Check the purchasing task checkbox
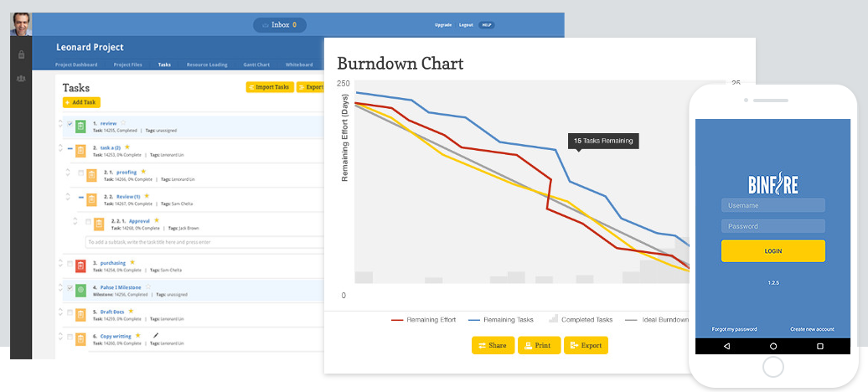Viewport: 868px width, 392px height. tap(70, 264)
